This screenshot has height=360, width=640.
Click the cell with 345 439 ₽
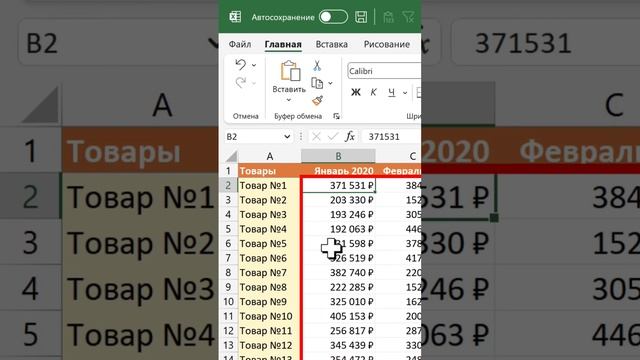[338, 345]
